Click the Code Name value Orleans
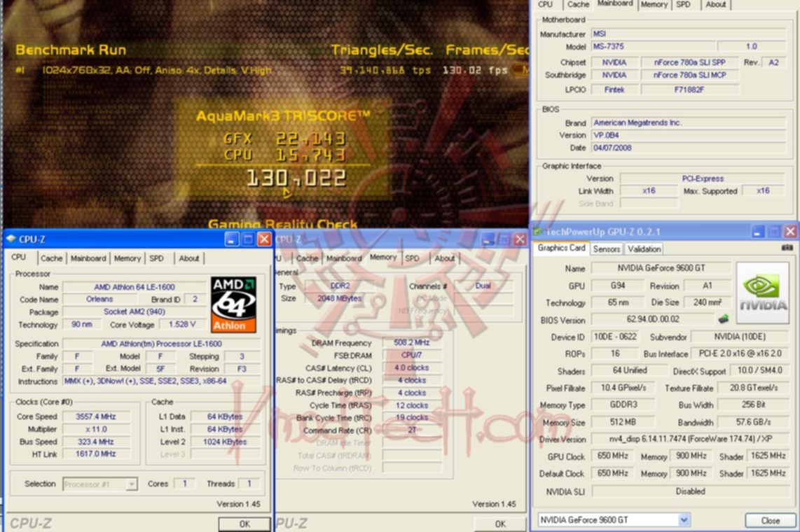Screen dimensions: 800x532 tap(99, 299)
